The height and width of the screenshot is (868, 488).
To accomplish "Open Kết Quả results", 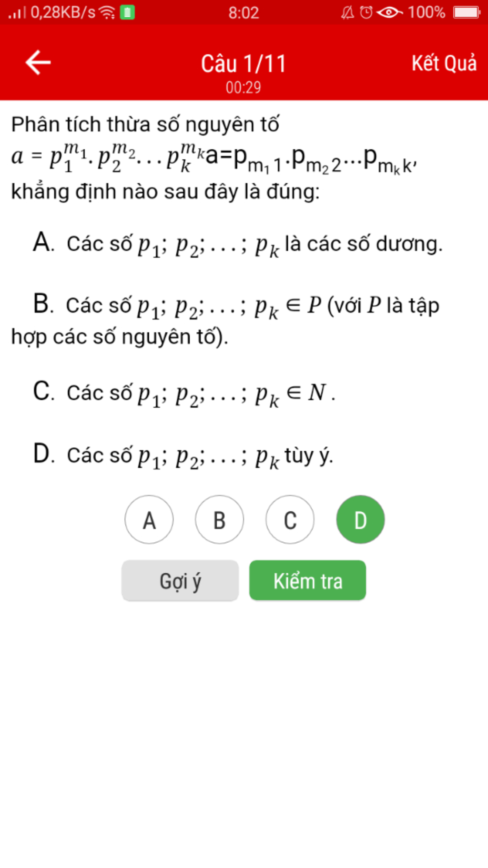I will point(444,63).
